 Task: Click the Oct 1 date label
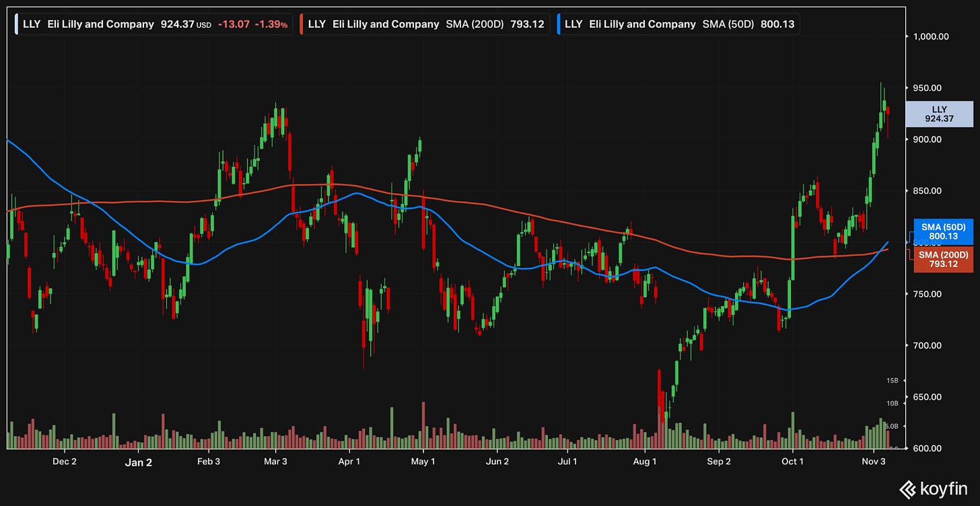(x=792, y=462)
